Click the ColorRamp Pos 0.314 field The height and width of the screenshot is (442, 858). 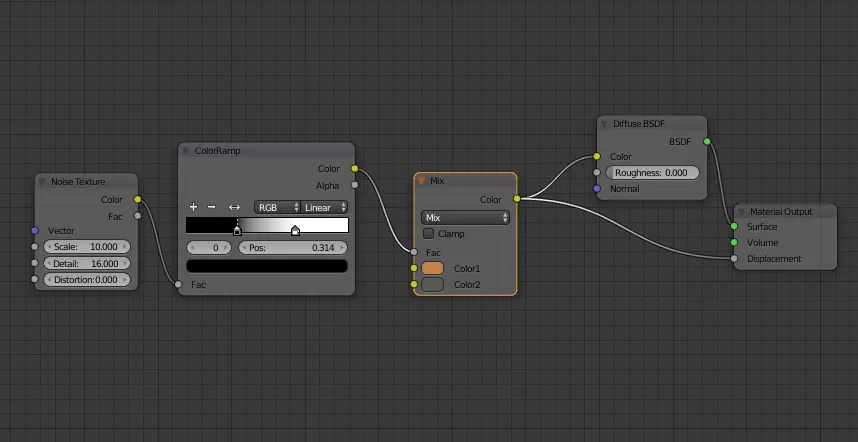point(293,248)
